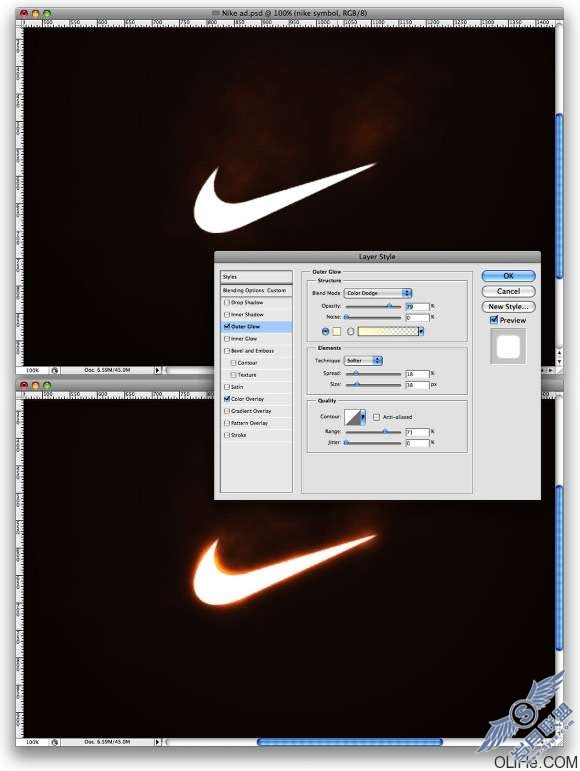580x771 pixels.
Task: Tick the Anti-aliased checkbox
Action: [x=377, y=417]
